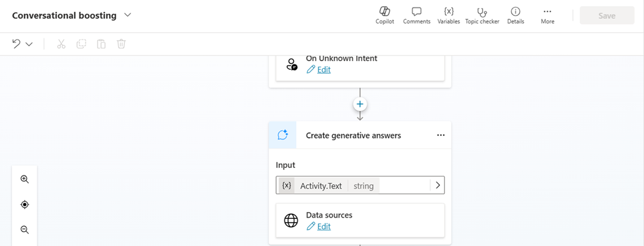View topic Details
This screenshot has height=246, width=644.
(515, 16)
